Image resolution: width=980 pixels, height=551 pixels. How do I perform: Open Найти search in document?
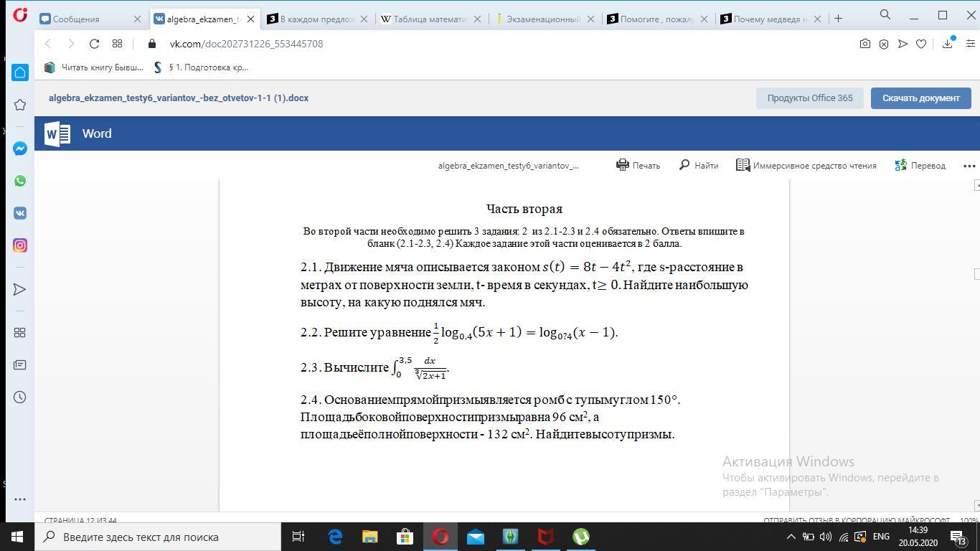(x=698, y=165)
